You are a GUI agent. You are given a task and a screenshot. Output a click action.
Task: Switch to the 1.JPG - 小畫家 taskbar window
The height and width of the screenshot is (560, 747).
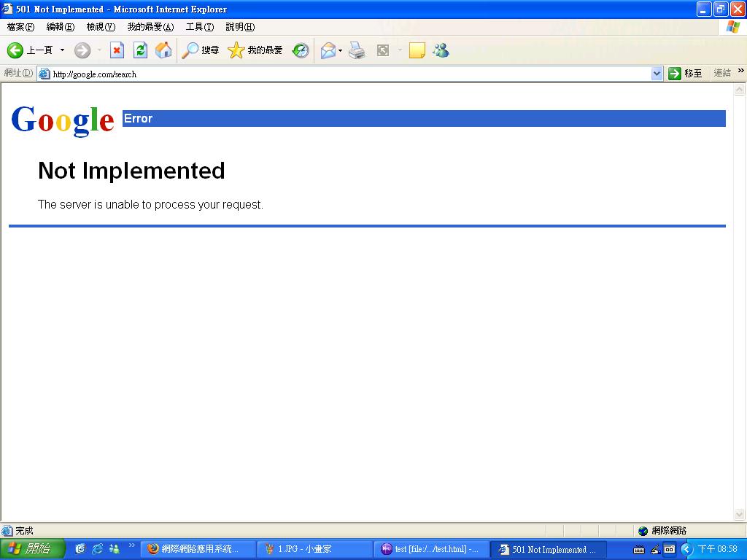[314, 549]
